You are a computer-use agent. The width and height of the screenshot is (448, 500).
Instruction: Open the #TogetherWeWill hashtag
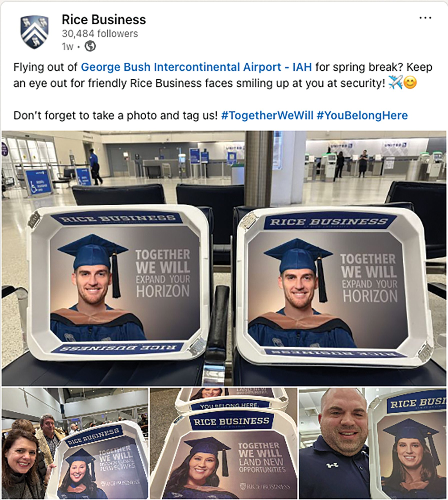(267, 115)
